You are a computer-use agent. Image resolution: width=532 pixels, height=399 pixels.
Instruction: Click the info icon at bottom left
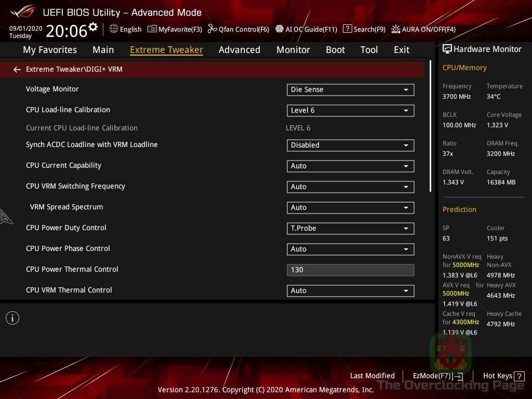(x=12, y=317)
